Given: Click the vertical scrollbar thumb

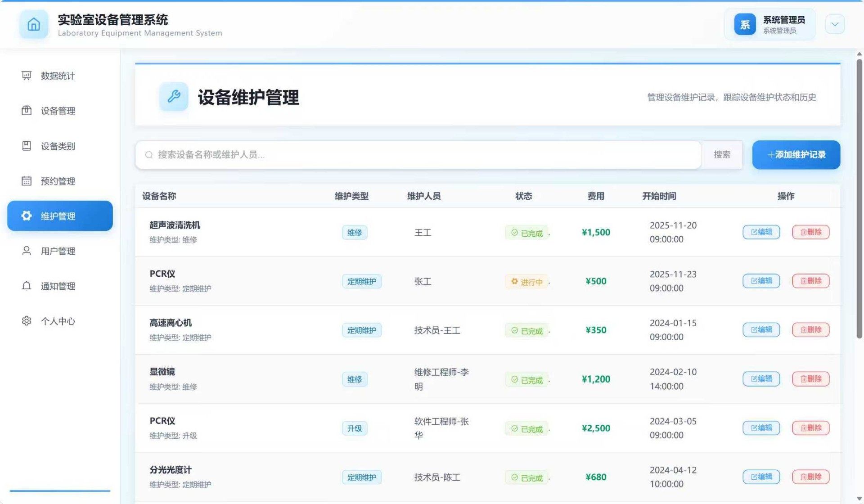Looking at the screenshot, I should (859, 198).
